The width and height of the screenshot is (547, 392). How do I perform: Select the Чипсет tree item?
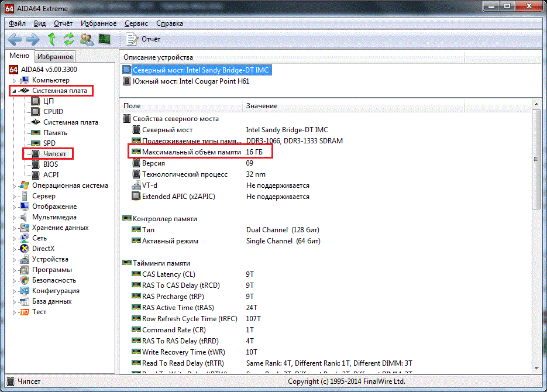(54, 154)
